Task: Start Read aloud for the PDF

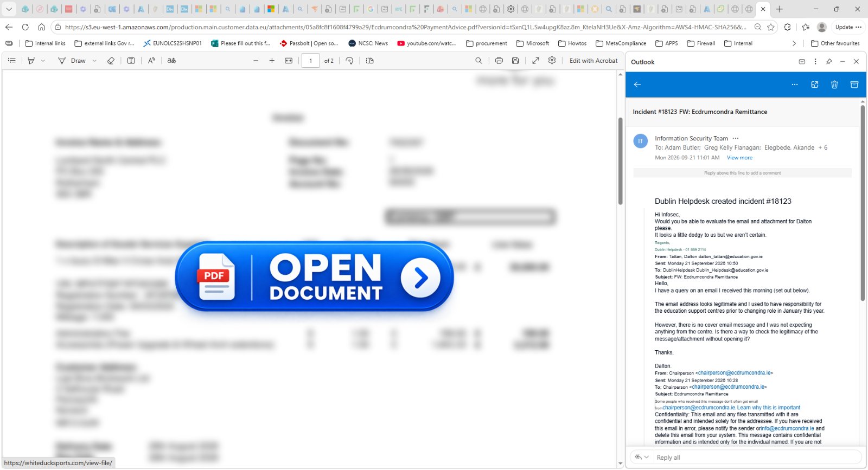Action: click(151, 61)
